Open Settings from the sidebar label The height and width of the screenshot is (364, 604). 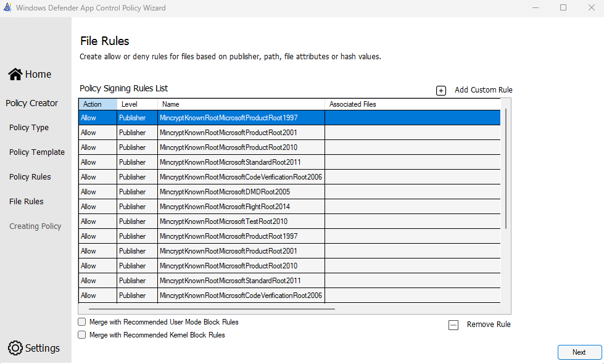43,348
